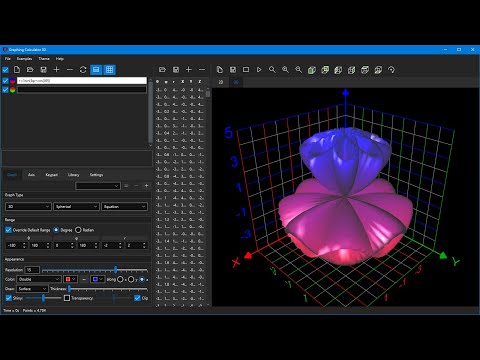Open a table file using the table toolbar

pyautogui.click(x=162, y=70)
